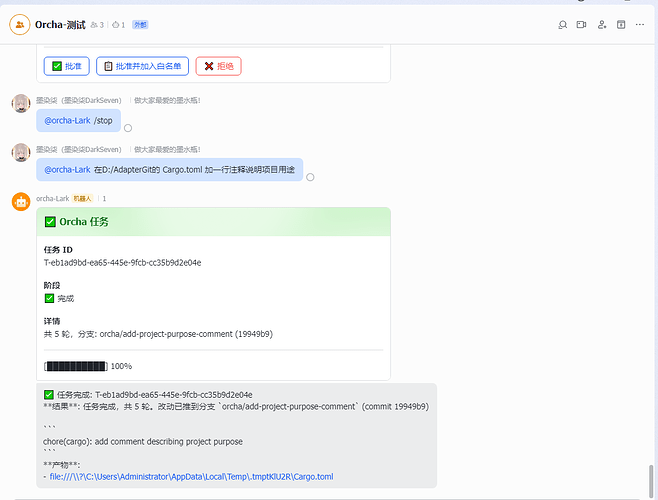This screenshot has width=658, height=500.
Task: Click 批准并加入白名单 button
Action: pos(142,66)
